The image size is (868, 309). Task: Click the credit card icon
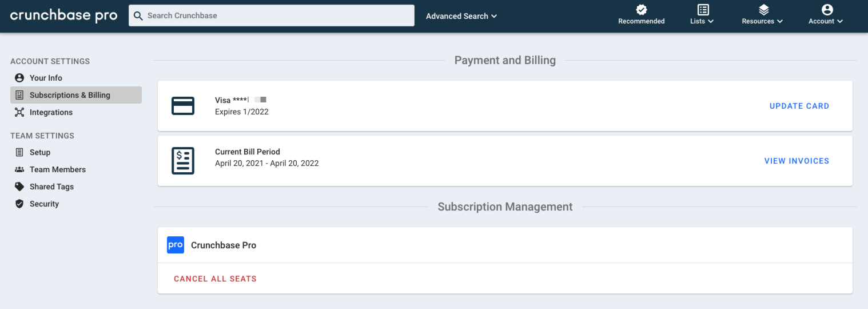tap(183, 106)
